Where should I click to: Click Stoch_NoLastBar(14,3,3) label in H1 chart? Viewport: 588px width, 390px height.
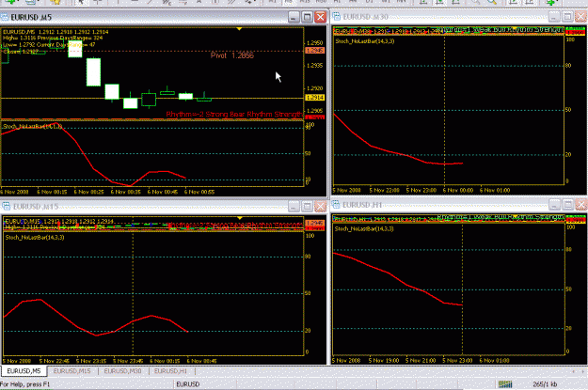click(x=364, y=228)
